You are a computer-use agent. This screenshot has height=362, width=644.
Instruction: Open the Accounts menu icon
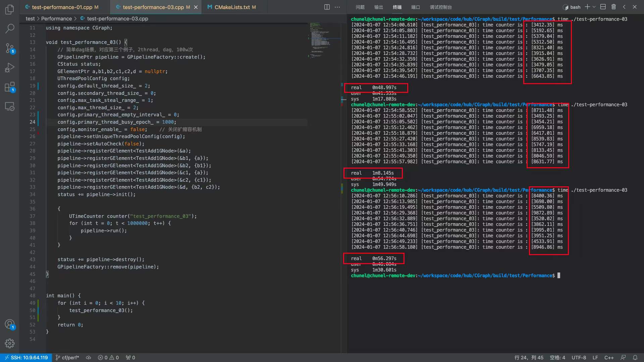[x=10, y=324]
